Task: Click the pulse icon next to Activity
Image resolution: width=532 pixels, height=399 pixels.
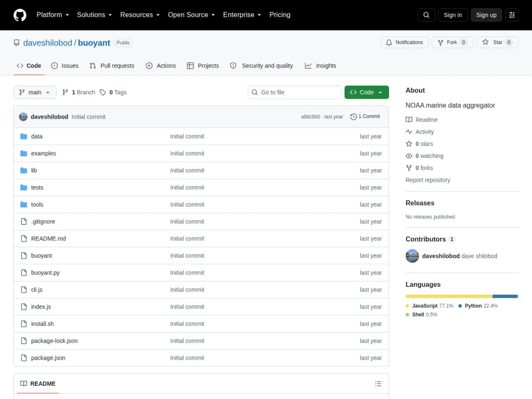Action: tap(409, 132)
